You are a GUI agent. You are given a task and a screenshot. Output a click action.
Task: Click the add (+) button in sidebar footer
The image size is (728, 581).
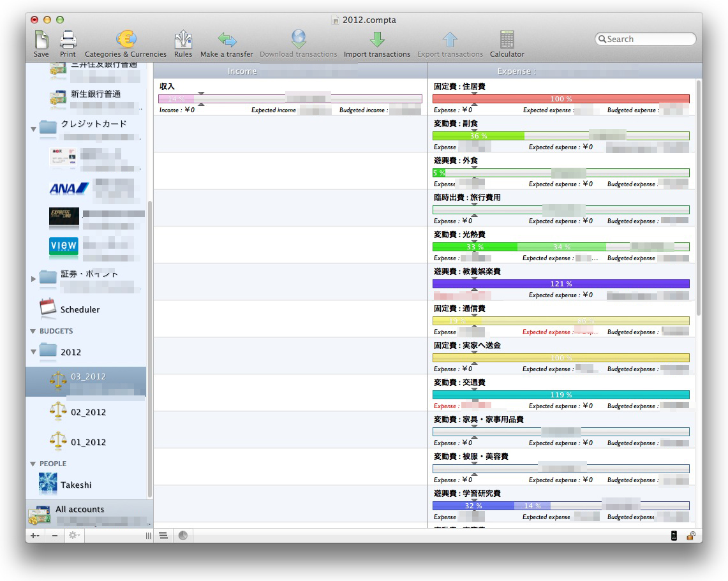(34, 536)
